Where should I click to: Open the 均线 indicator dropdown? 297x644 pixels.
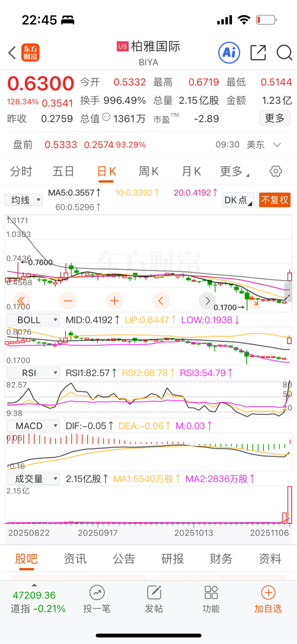[24, 200]
